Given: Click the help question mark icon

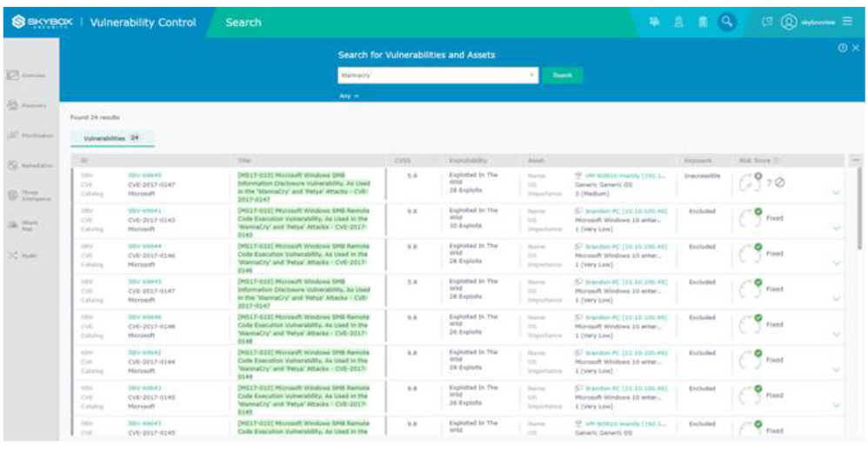Looking at the screenshot, I should [x=842, y=48].
